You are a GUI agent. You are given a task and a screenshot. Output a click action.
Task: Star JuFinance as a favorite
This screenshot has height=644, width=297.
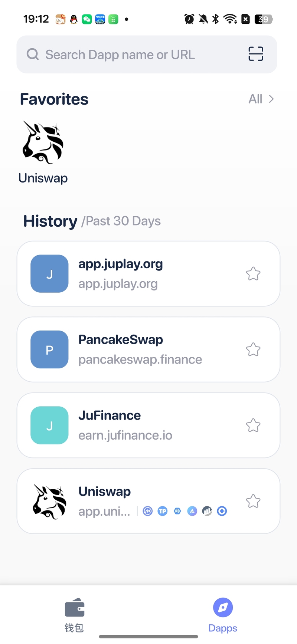click(253, 425)
